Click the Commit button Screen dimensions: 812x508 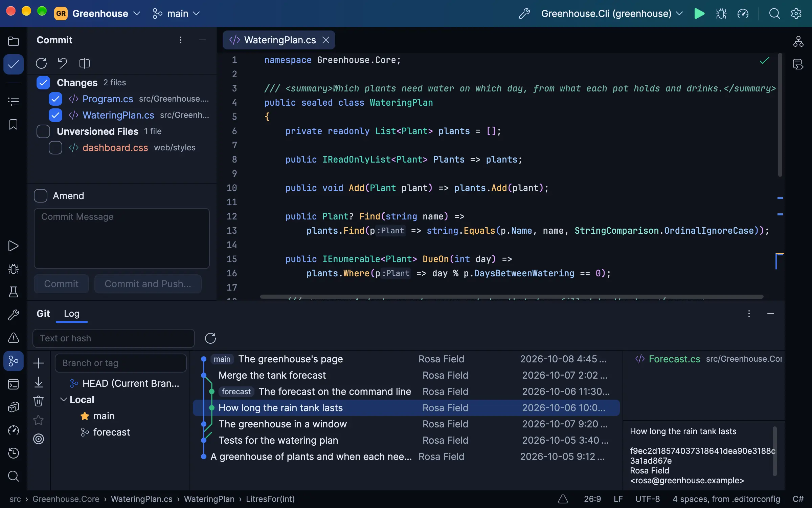61,284
